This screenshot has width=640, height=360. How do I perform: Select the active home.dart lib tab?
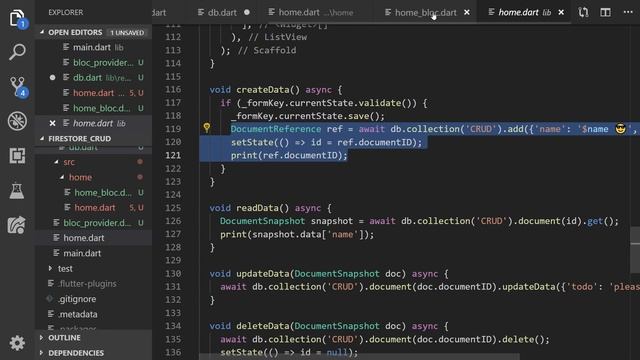[x=524, y=13]
